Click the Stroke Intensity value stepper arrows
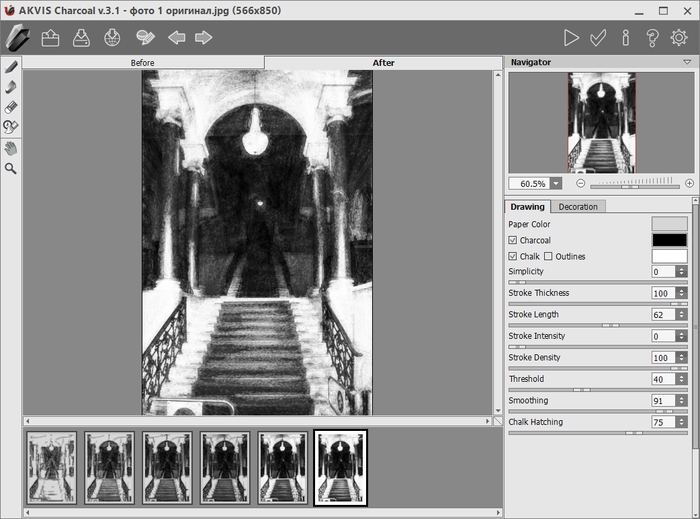Image resolution: width=700 pixels, height=519 pixels. [x=681, y=336]
